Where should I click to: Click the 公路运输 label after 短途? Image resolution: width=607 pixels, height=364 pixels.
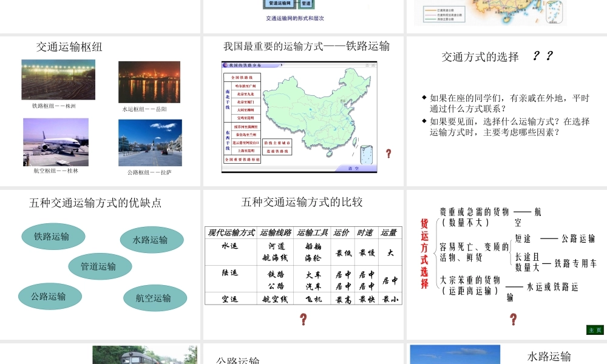[x=578, y=238]
